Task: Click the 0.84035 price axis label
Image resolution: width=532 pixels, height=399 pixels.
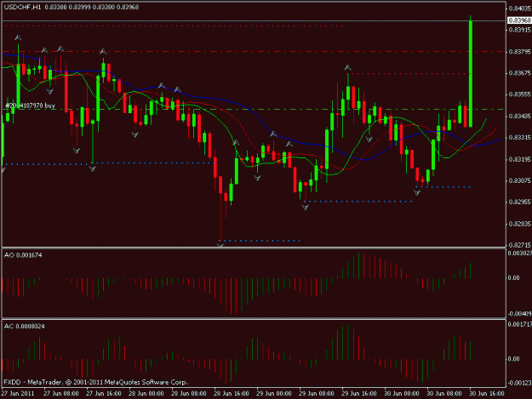Action: [x=520, y=9]
